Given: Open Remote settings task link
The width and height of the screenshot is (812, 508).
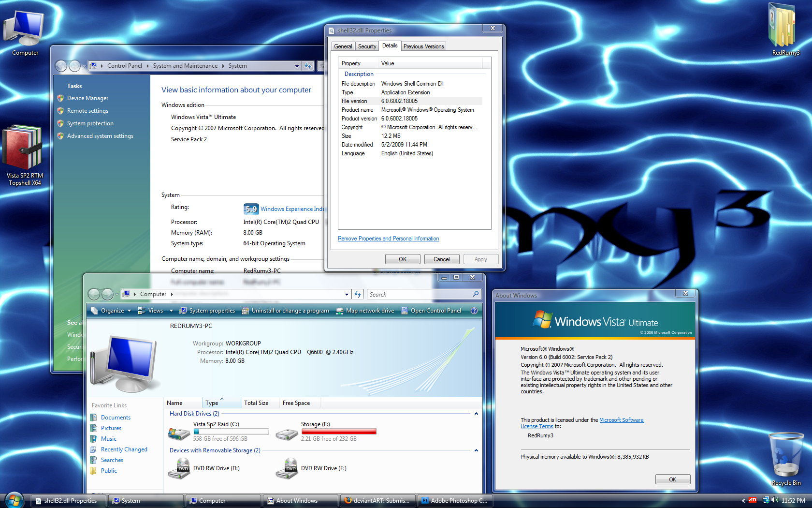Looking at the screenshot, I should [x=87, y=111].
